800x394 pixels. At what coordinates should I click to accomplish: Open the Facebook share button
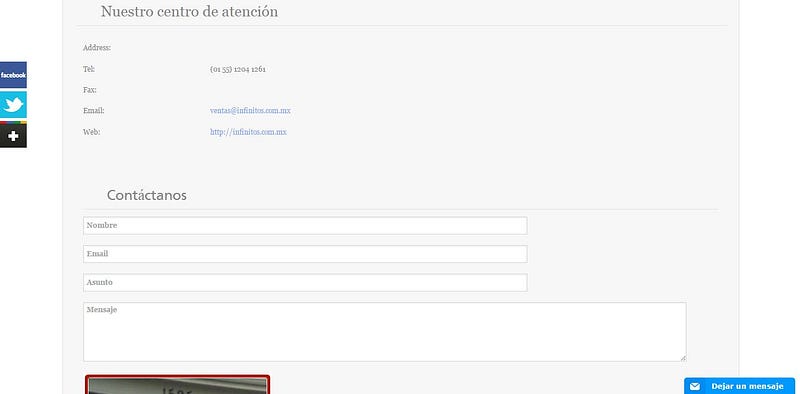pos(13,75)
